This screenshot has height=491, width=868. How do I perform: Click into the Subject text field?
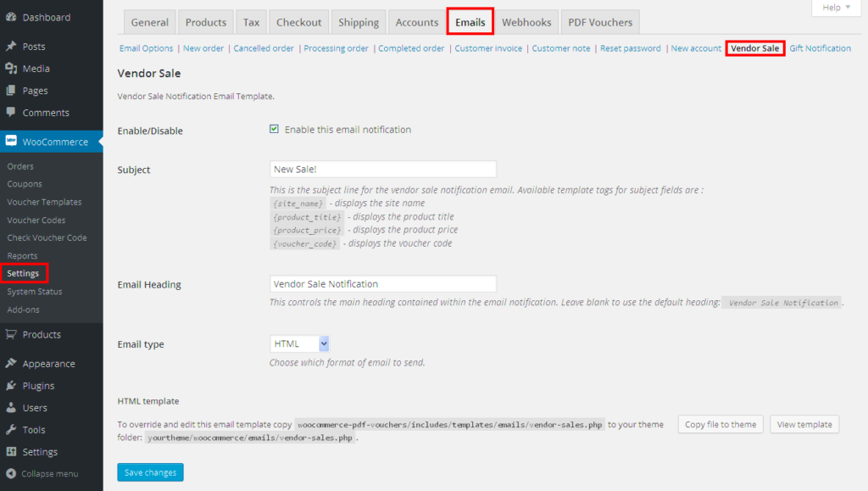(382, 170)
